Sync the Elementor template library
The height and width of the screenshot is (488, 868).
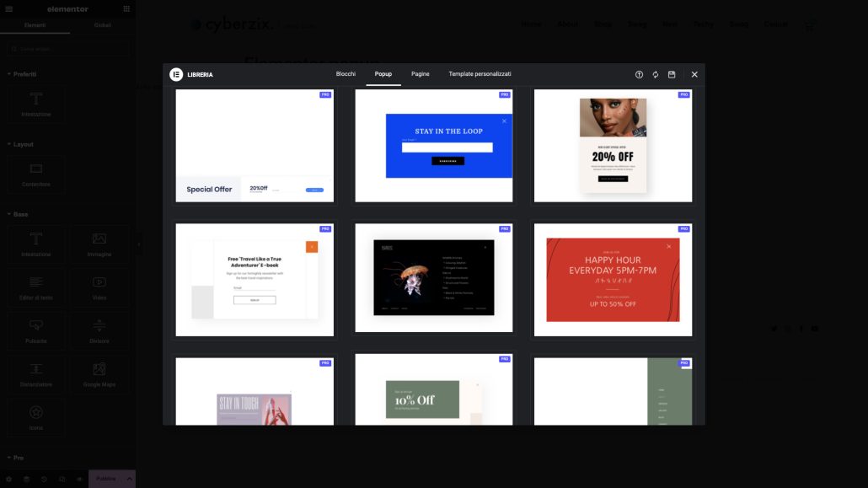click(655, 74)
